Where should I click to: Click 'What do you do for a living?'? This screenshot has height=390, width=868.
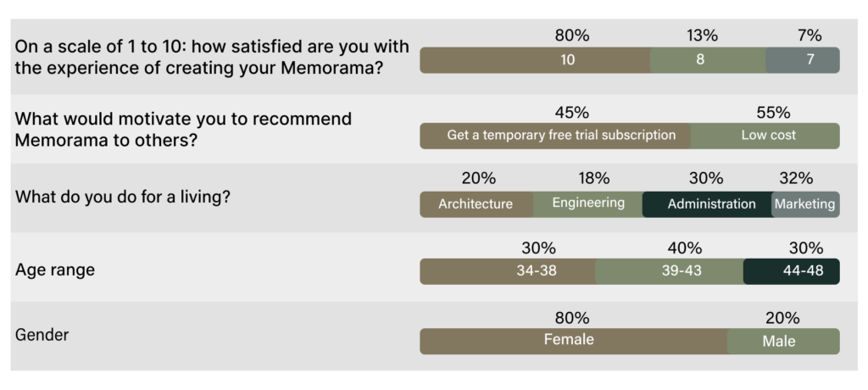[x=123, y=197]
